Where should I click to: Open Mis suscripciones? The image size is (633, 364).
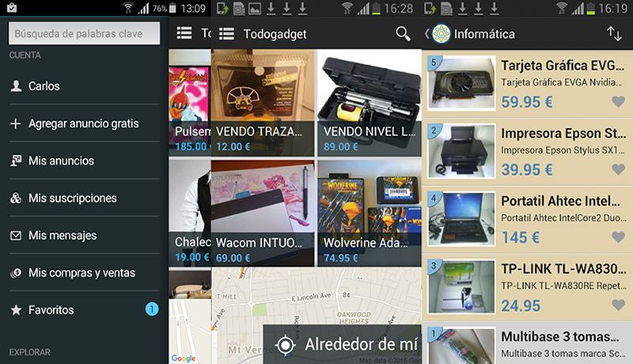tap(84, 198)
